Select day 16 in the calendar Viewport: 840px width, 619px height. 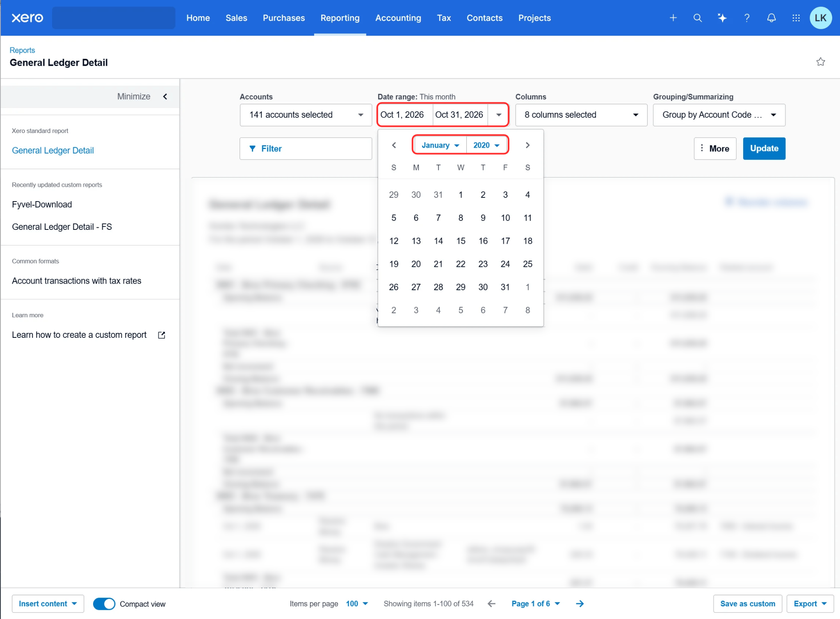point(483,241)
